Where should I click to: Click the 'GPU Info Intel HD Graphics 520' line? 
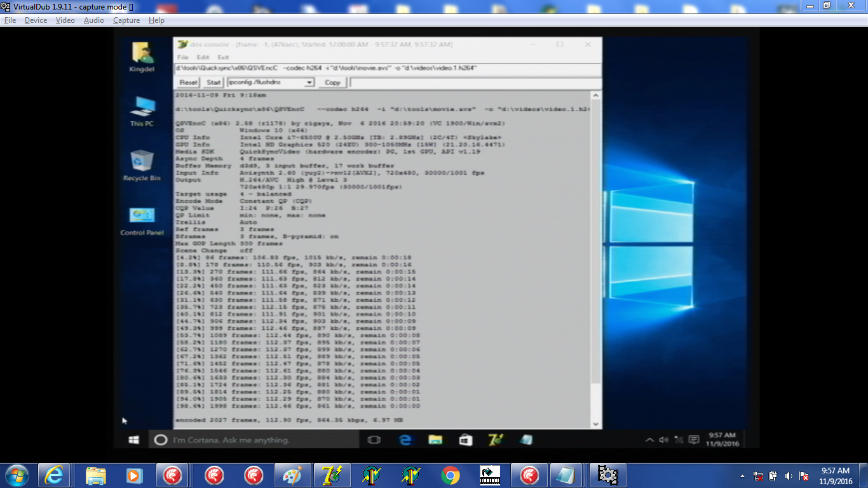tap(341, 144)
